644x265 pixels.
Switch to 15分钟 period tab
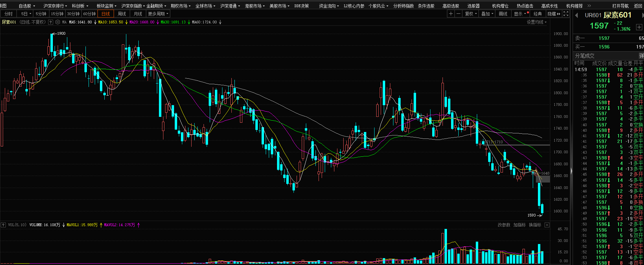click(x=57, y=14)
